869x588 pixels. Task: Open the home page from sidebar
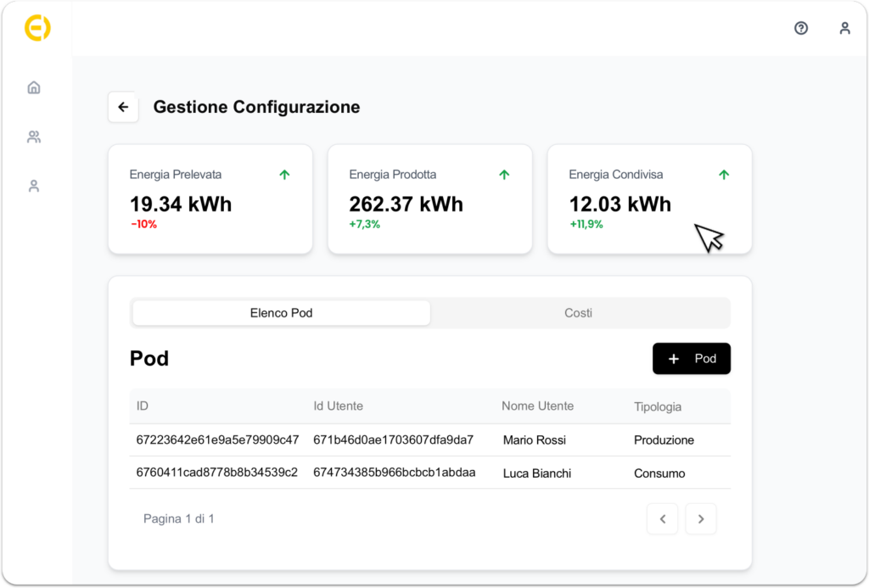click(34, 87)
